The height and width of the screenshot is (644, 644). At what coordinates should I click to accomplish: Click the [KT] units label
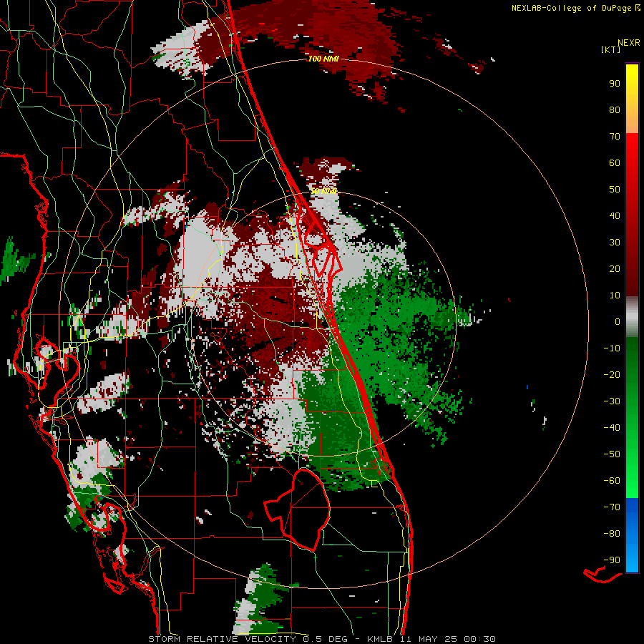[x=611, y=49]
